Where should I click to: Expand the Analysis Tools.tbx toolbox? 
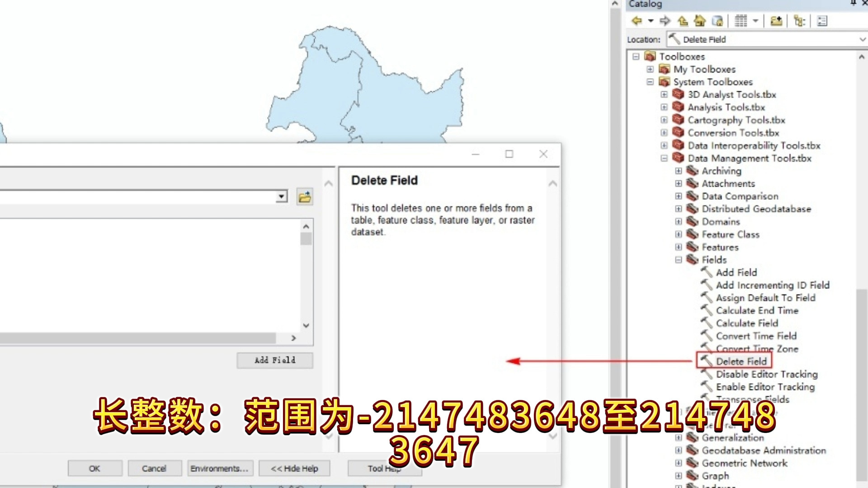664,108
